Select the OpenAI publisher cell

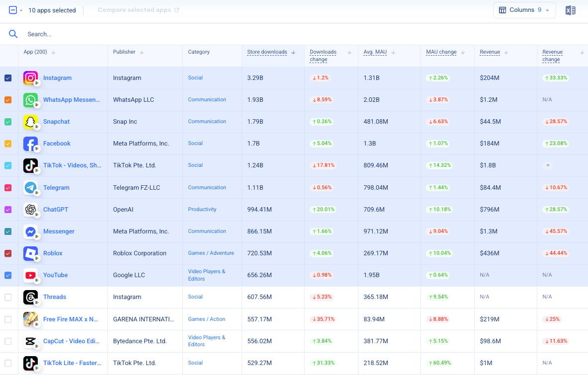(123, 210)
